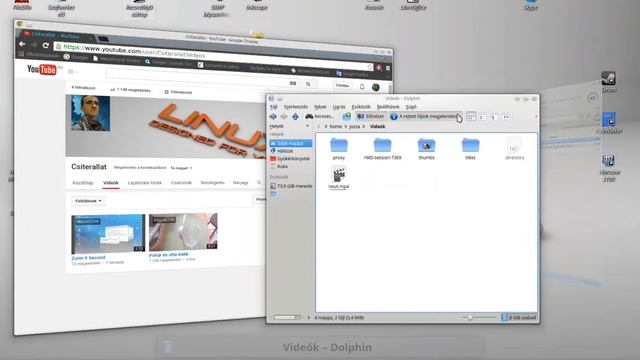Select the titles folder in Dolphin

pyautogui.click(x=470, y=149)
